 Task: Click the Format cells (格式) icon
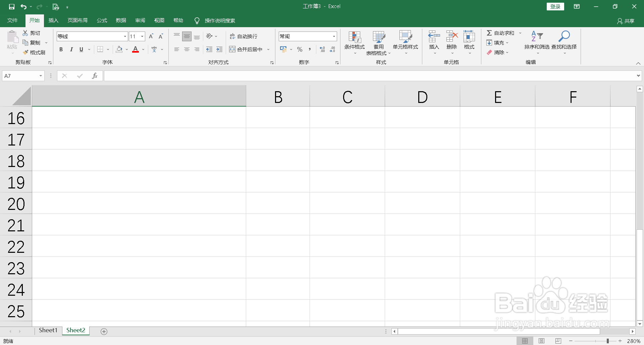tap(469, 36)
